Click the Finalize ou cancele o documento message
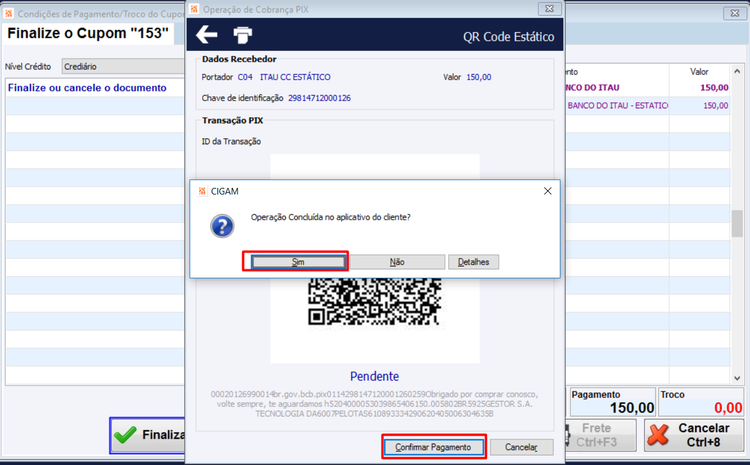Screen dimensions: 750x465 (87, 88)
